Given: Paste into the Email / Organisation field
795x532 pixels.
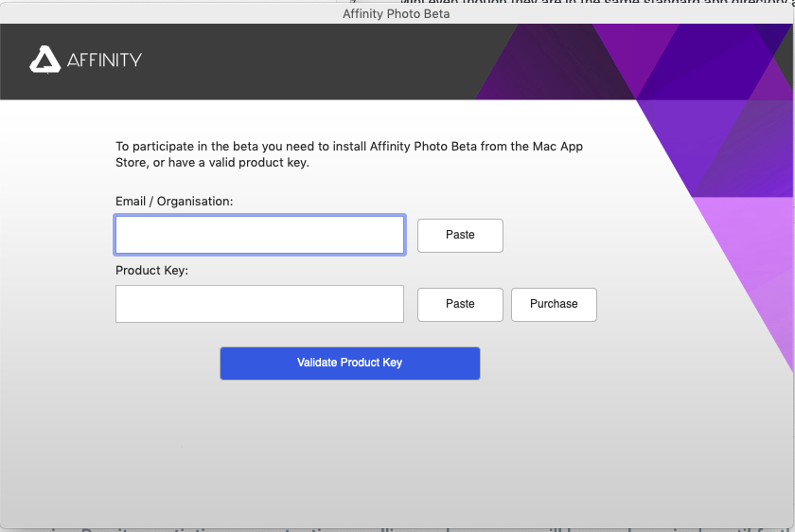Looking at the screenshot, I should click(460, 236).
